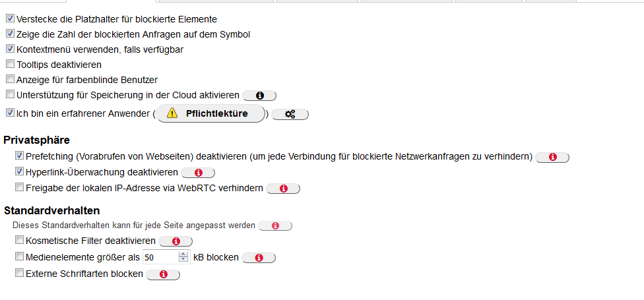Click info icon next to kB blocken
Screen dimensions: 644x300
(259, 258)
